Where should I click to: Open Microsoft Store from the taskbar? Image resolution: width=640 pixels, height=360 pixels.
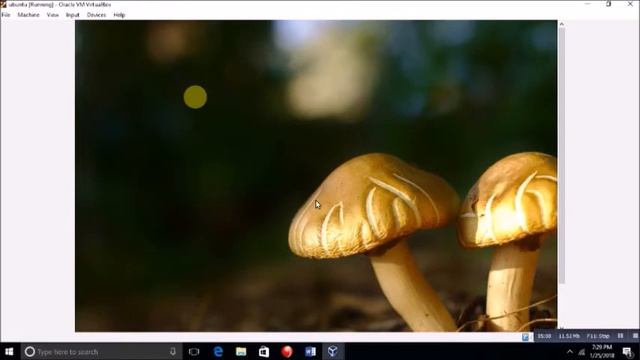click(264, 351)
